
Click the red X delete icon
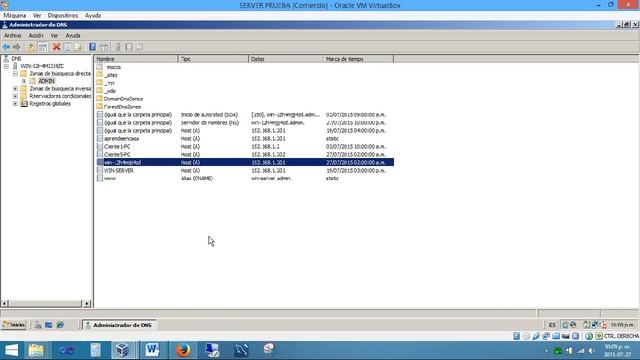[x=56, y=47]
